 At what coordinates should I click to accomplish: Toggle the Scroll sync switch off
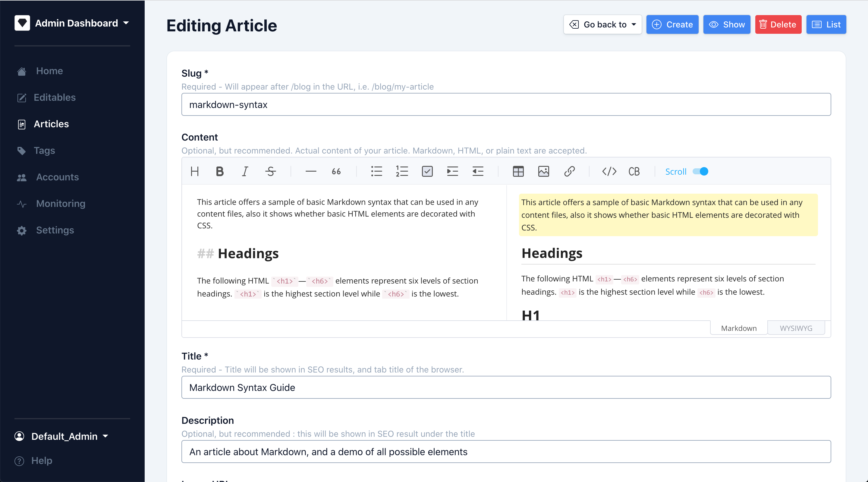(x=700, y=171)
